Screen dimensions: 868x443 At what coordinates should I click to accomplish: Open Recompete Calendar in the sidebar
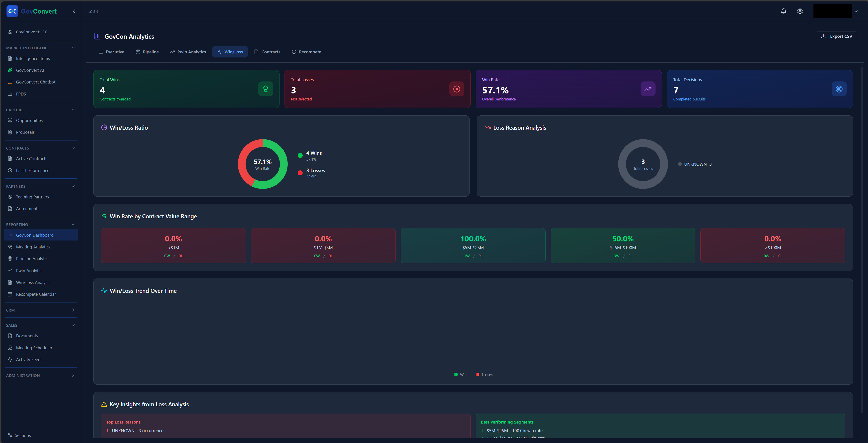coord(36,294)
